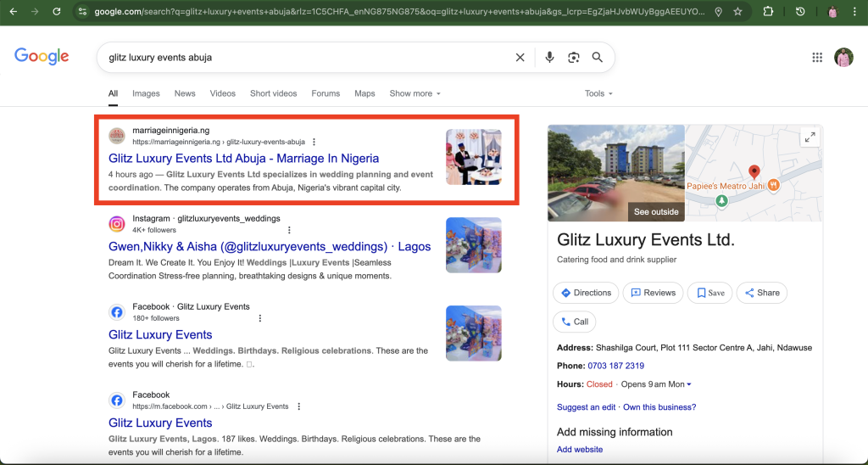Screen dimensions: 868x465
Task: Go back using the browser back arrow
Action: [x=14, y=11]
